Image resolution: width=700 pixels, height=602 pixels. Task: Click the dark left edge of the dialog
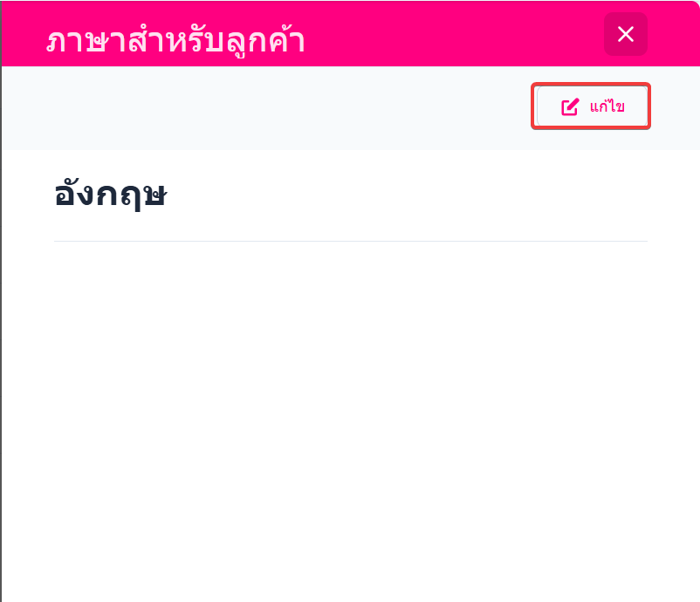pyautogui.click(x=1, y=349)
